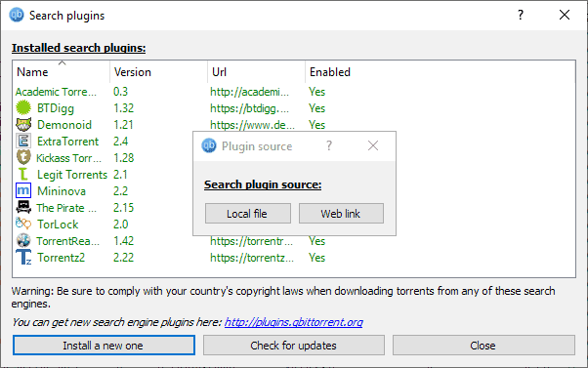Click the Mininova plugin icon
588x368 pixels.
click(23, 190)
